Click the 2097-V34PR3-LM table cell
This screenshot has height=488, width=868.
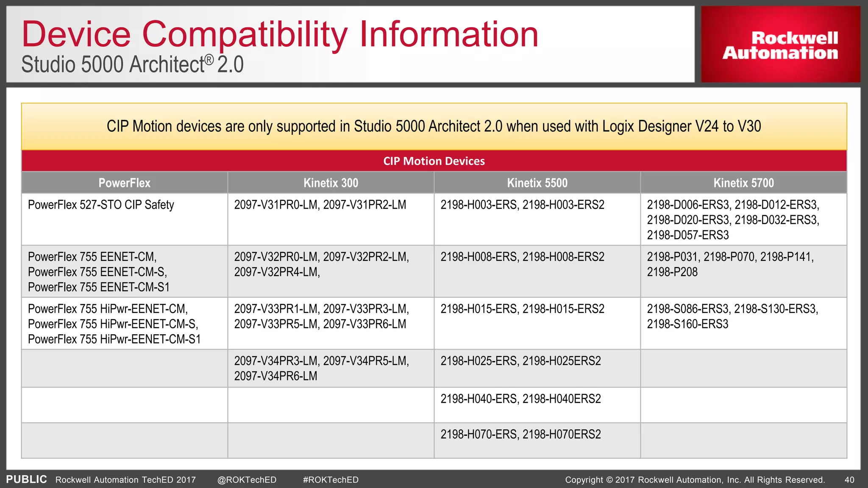321,368
